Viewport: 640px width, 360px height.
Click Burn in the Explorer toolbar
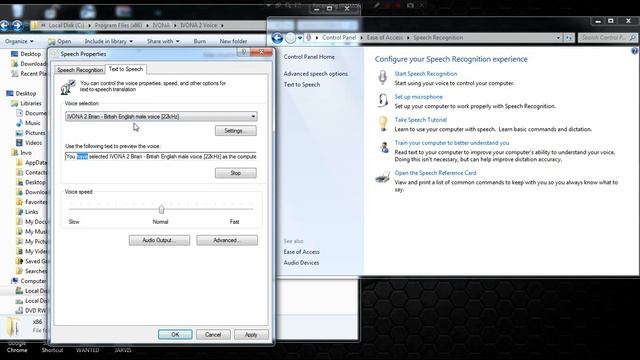[x=200, y=41]
